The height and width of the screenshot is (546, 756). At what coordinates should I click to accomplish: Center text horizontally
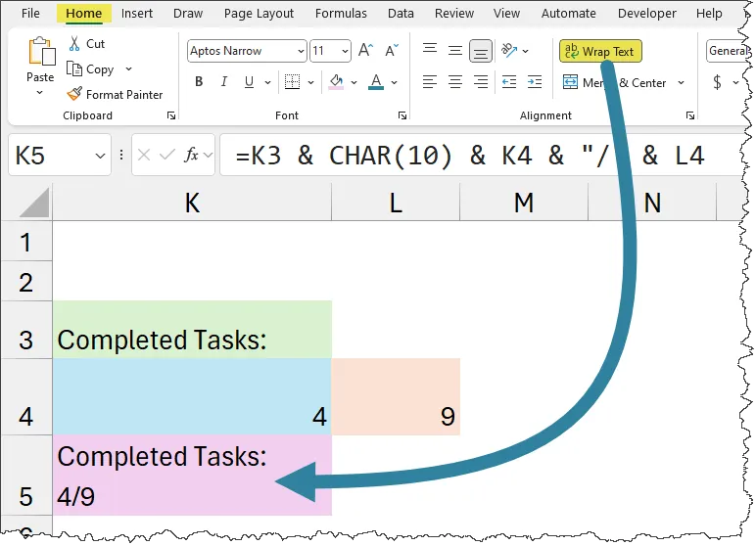(455, 82)
